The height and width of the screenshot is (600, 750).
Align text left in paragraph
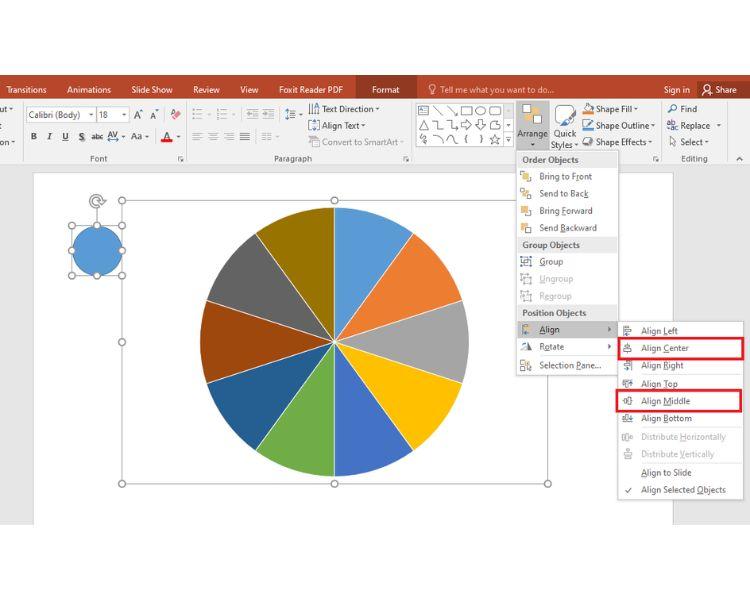point(197,137)
